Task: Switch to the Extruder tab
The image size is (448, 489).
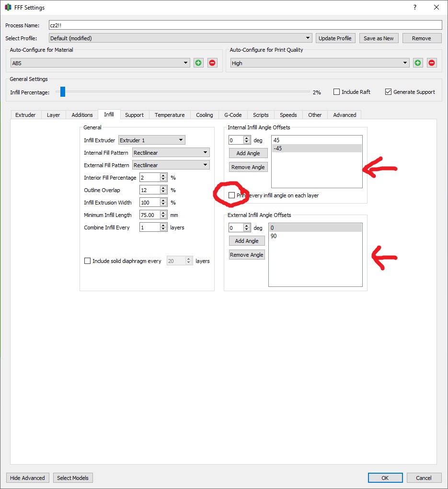Action: pyautogui.click(x=25, y=115)
